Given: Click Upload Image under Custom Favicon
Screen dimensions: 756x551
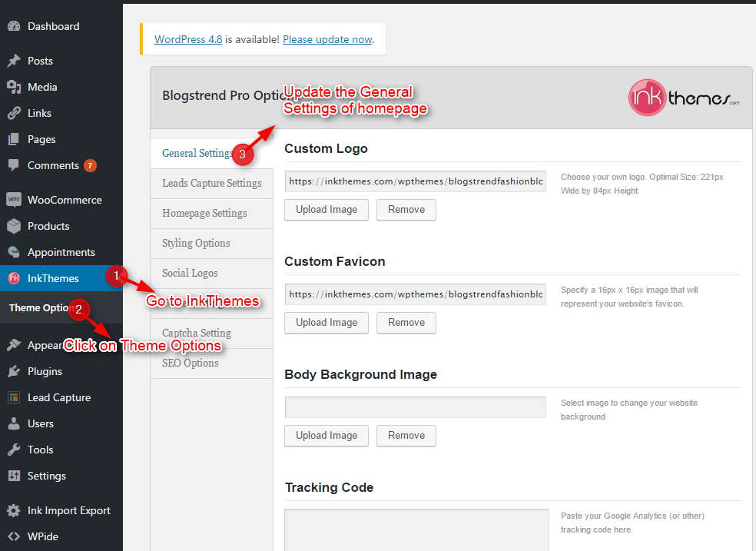Looking at the screenshot, I should pos(327,323).
